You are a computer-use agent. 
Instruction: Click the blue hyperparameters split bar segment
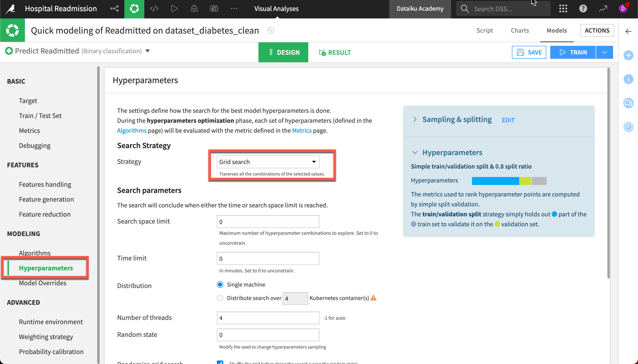pos(495,181)
